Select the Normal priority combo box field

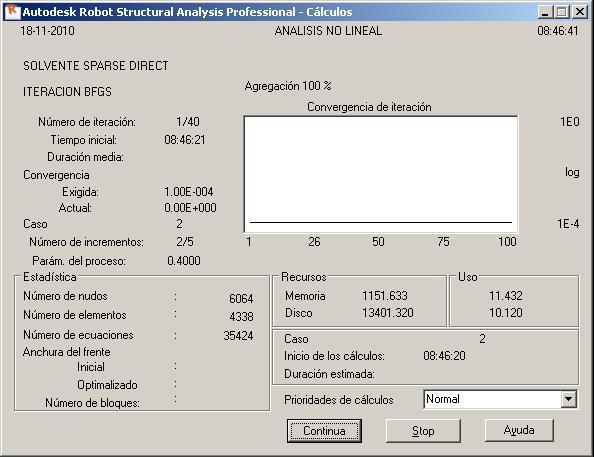(500, 399)
